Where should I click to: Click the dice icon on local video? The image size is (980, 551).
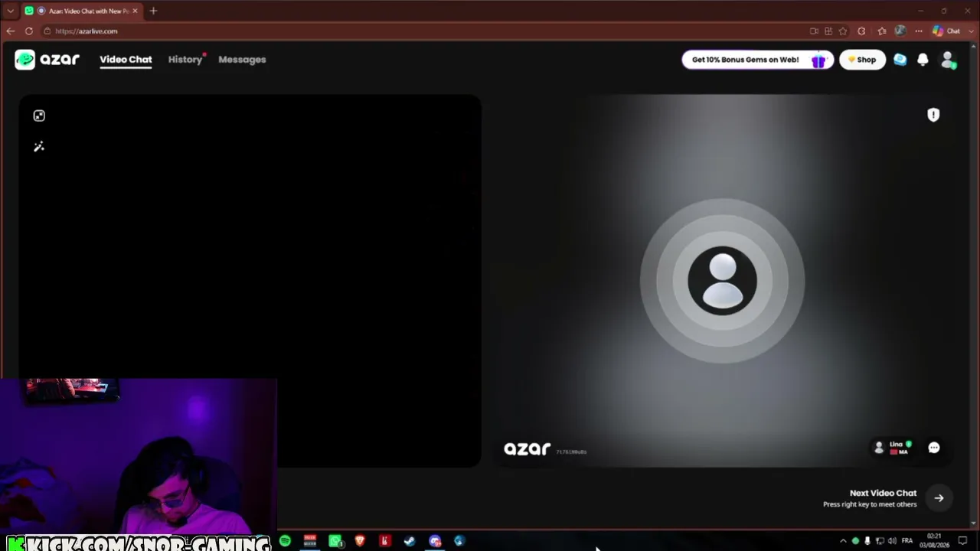pos(39,116)
